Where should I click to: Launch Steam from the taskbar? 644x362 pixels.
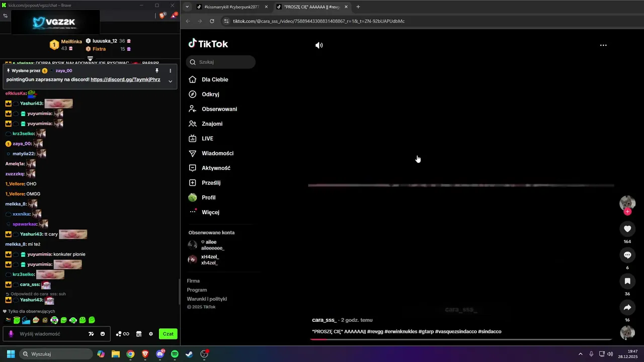189,354
